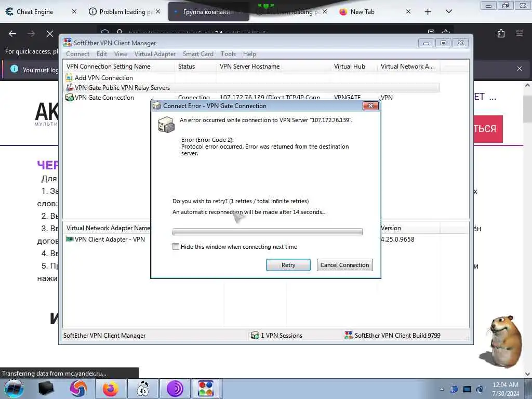The width and height of the screenshot is (532, 399).
Task: Open the penguin cartoon taskbar icon
Action: [x=143, y=389]
